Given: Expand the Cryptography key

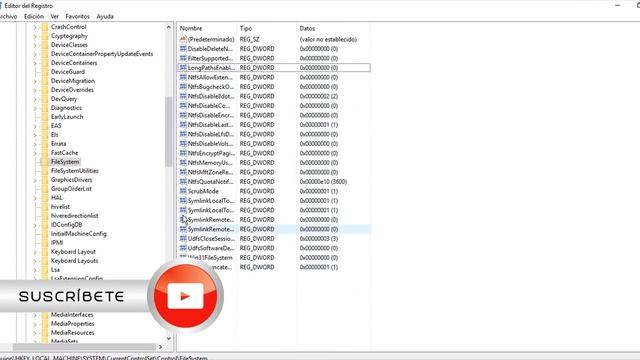Looking at the screenshot, I should [x=35, y=36].
